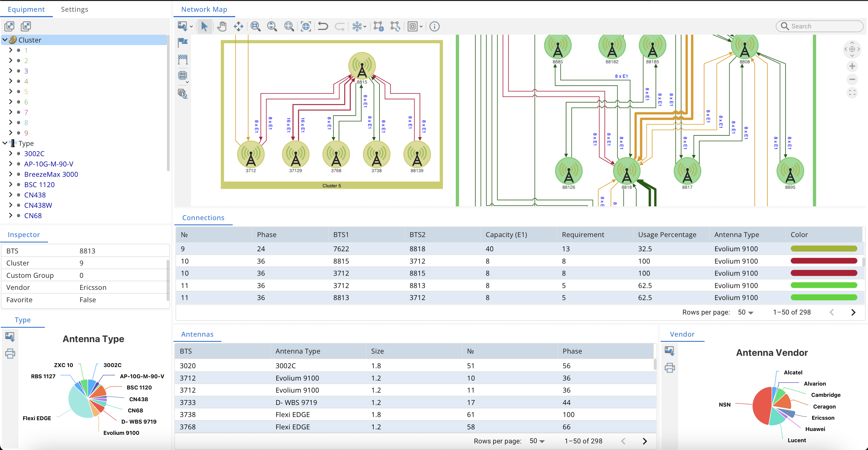Image resolution: width=868 pixels, height=450 pixels.
Task: Switch to the Settings tab
Action: point(74,9)
